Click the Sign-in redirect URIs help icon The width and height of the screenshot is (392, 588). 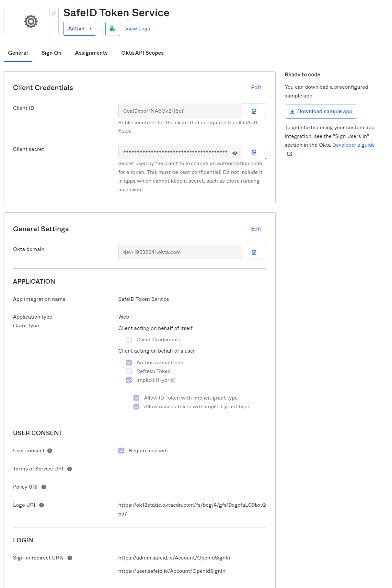[x=70, y=558]
